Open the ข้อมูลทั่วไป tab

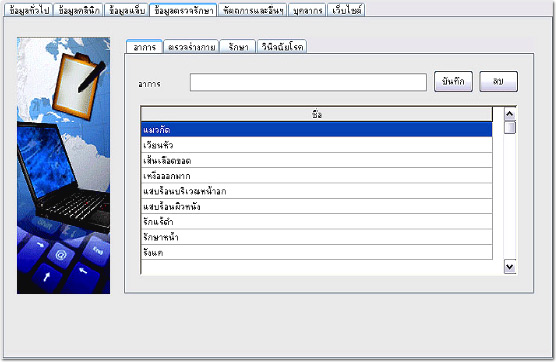click(x=29, y=10)
